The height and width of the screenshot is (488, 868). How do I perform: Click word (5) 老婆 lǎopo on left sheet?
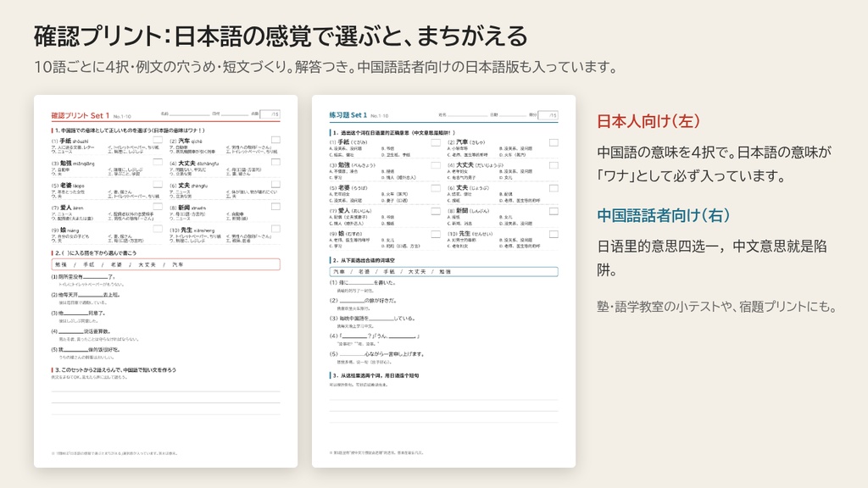(68, 186)
